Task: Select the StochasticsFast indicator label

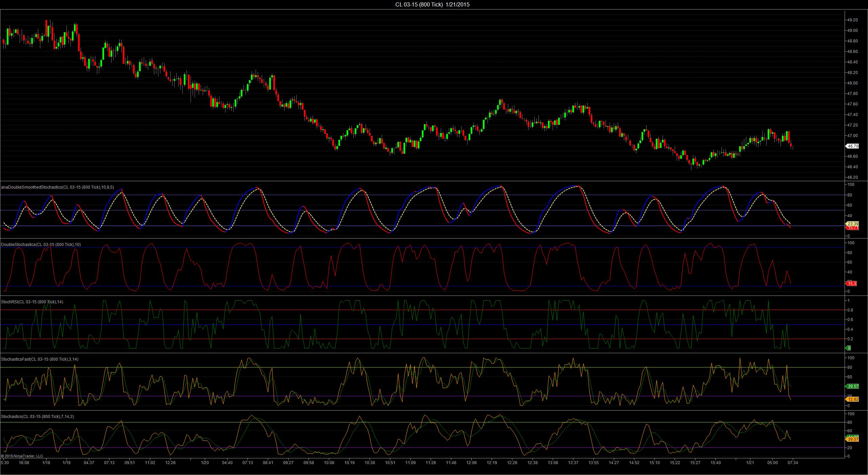Action: (40, 359)
